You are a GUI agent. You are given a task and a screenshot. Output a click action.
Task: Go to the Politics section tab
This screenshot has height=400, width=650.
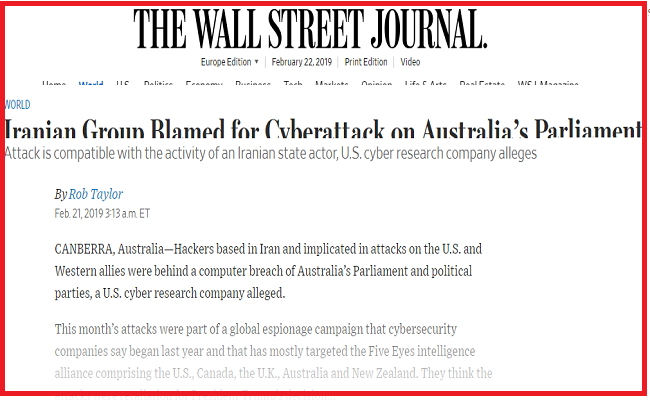pyautogui.click(x=158, y=83)
